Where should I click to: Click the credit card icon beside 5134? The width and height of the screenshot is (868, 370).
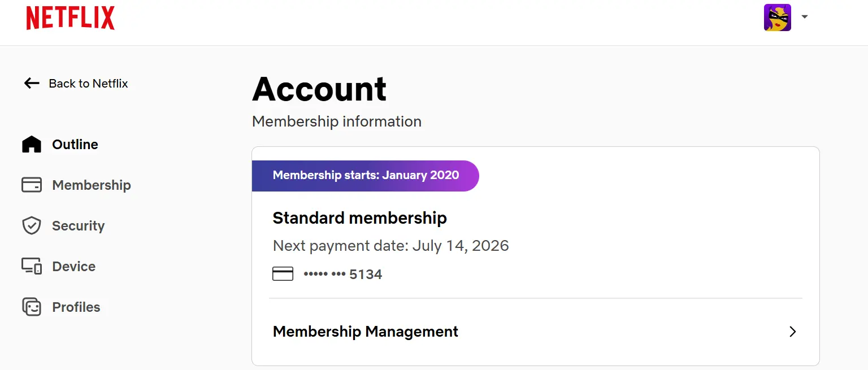[283, 275]
